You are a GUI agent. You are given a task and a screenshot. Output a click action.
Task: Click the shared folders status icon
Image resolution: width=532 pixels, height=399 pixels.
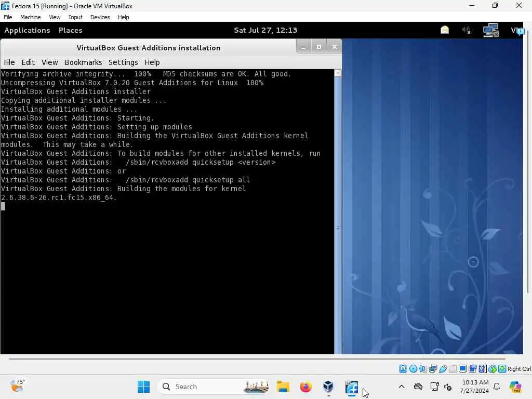(x=453, y=369)
